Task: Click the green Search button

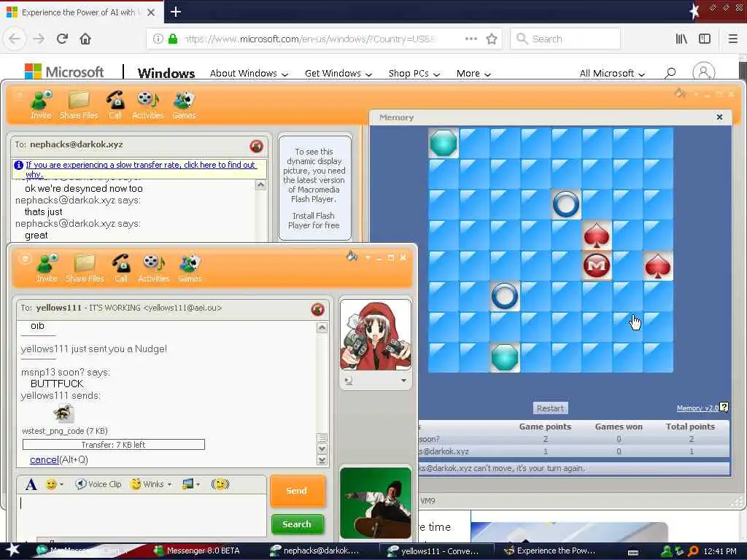Action: [298, 524]
